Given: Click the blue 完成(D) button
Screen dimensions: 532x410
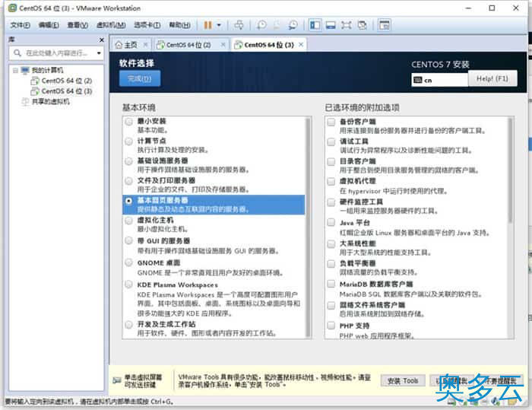Looking at the screenshot, I should tap(139, 78).
